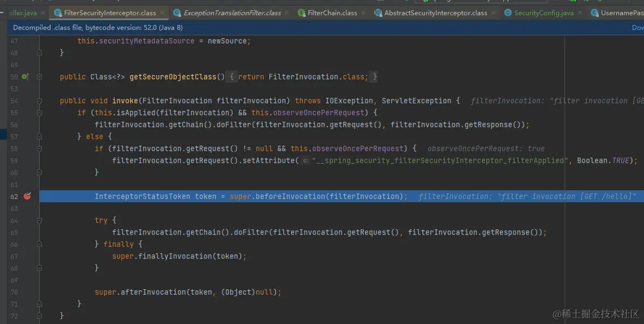
Task: Select the FilterSecurityInterceptor.class tab
Action: pyautogui.click(x=110, y=13)
